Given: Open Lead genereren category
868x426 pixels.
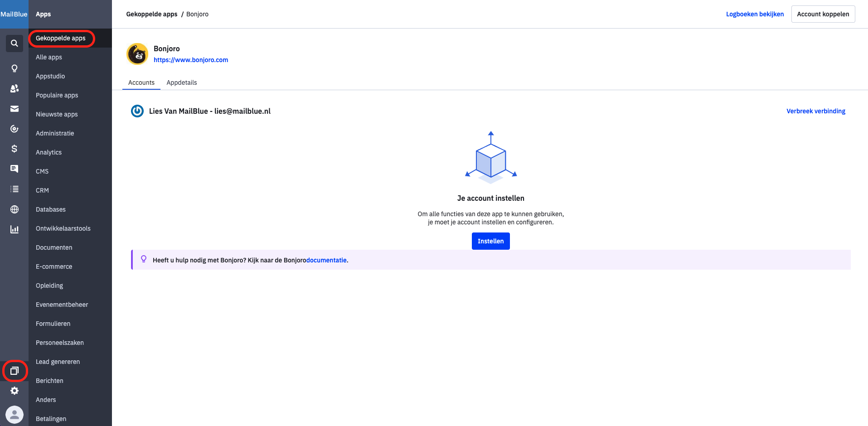Looking at the screenshot, I should [x=70, y=362].
